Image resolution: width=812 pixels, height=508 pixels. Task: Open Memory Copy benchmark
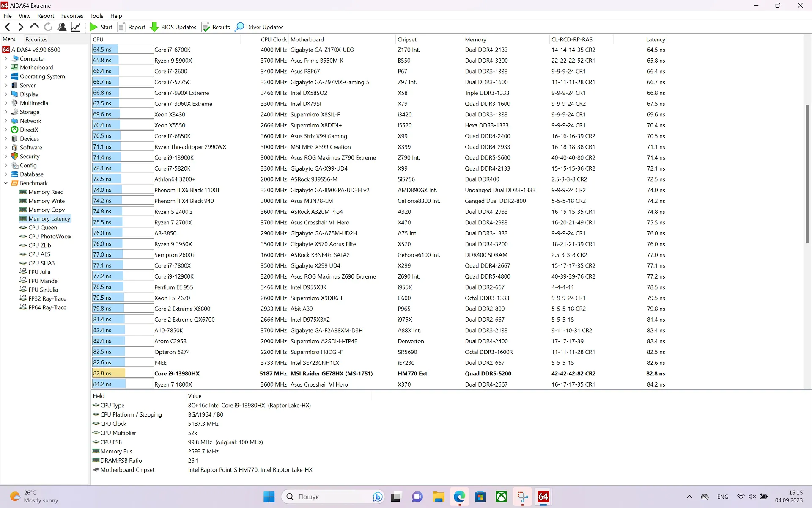click(47, 210)
